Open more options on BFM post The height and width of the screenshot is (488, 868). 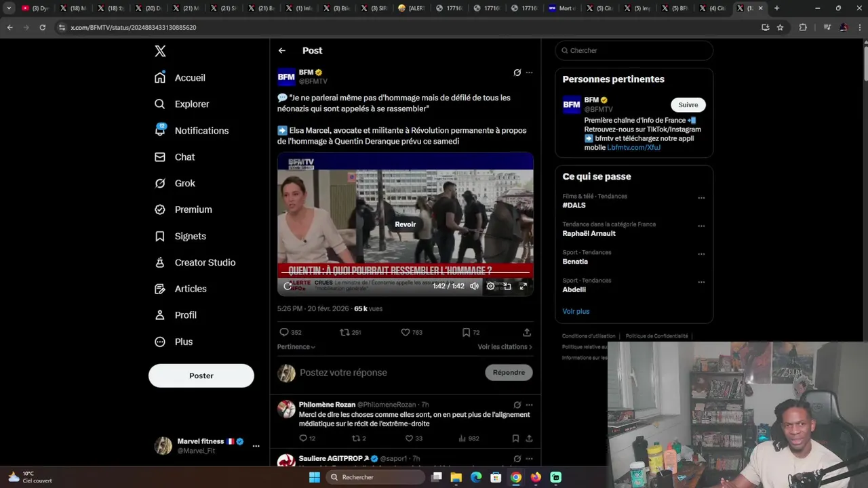tap(529, 73)
